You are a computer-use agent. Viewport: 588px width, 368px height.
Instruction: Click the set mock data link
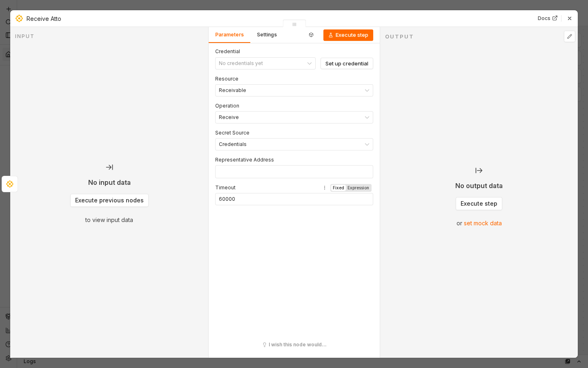coord(483,223)
